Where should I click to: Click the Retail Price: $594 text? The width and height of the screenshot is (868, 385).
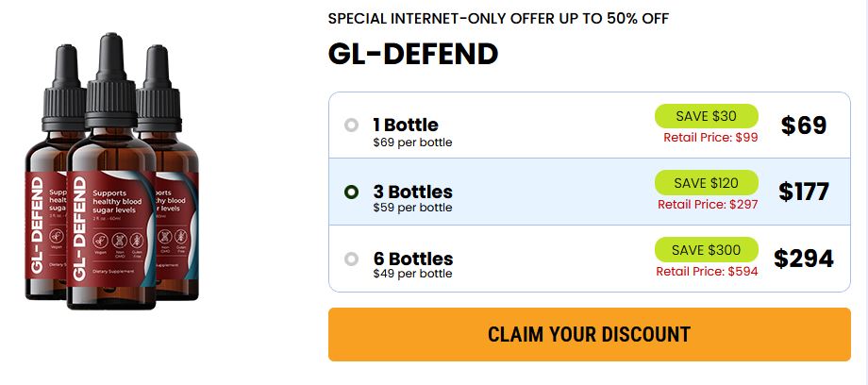[708, 272]
